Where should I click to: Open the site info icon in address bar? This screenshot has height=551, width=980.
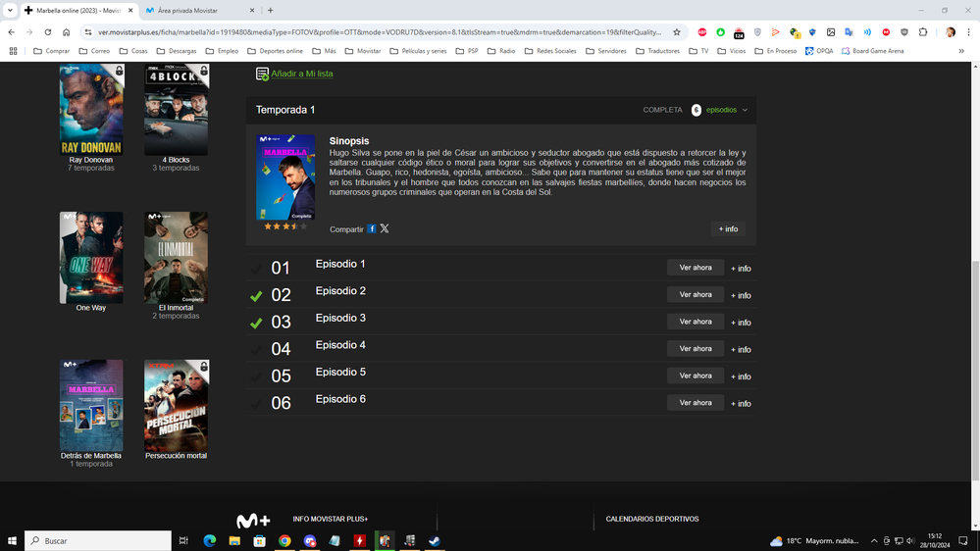pyautogui.click(x=88, y=32)
